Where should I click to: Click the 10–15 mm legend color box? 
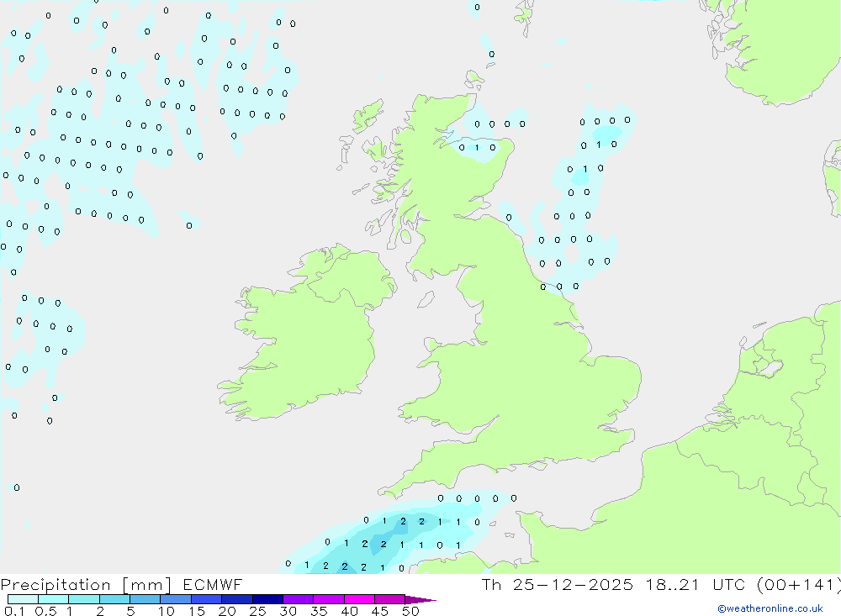point(176,599)
